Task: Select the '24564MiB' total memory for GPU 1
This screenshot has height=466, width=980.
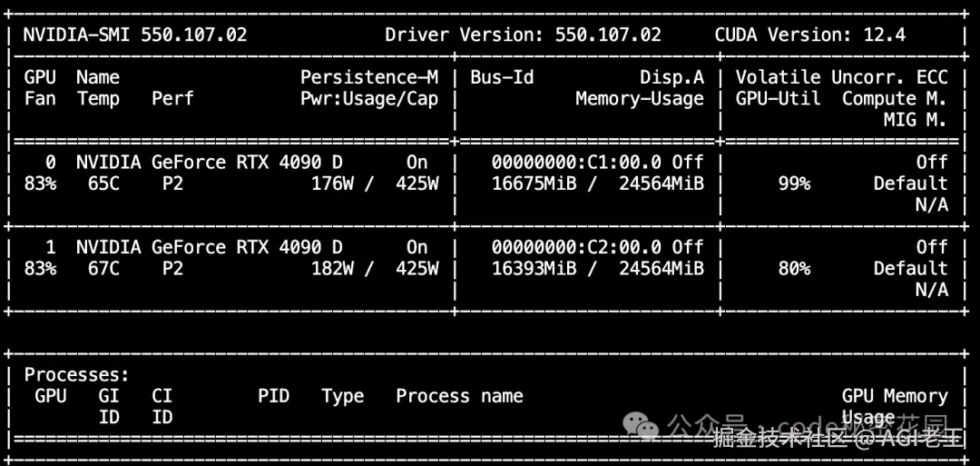Action: coord(661,268)
